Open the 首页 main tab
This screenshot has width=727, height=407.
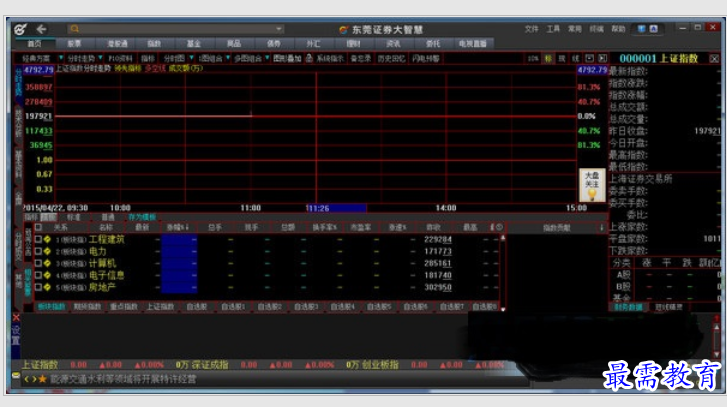tap(35, 44)
